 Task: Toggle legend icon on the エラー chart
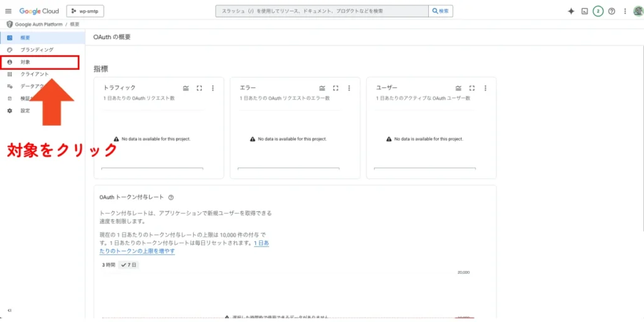[322, 88]
